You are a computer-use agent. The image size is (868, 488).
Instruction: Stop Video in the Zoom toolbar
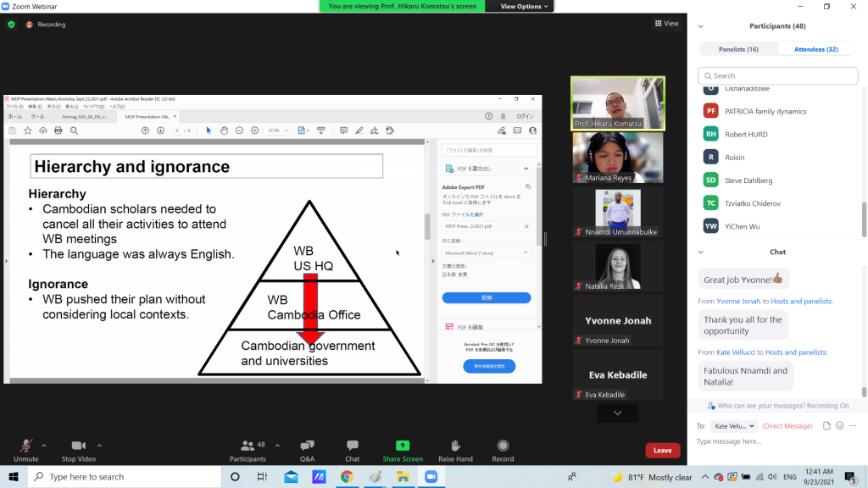click(x=79, y=451)
